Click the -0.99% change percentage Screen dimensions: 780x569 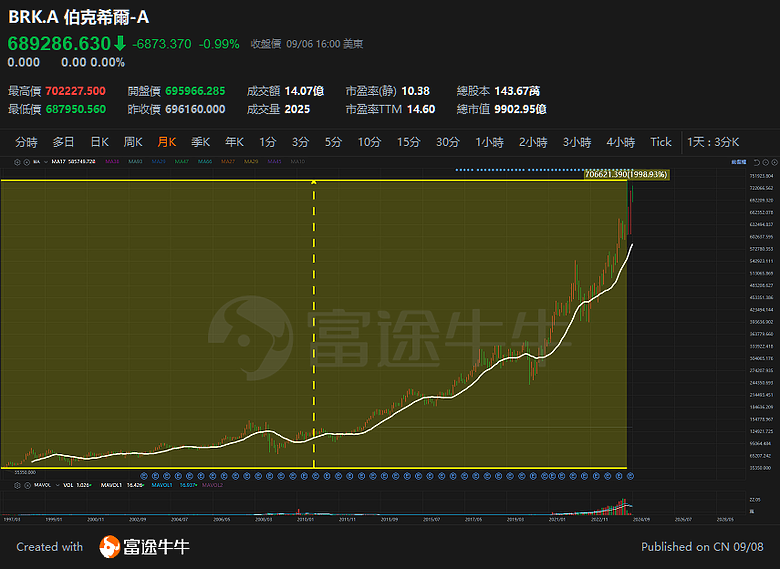(x=219, y=44)
